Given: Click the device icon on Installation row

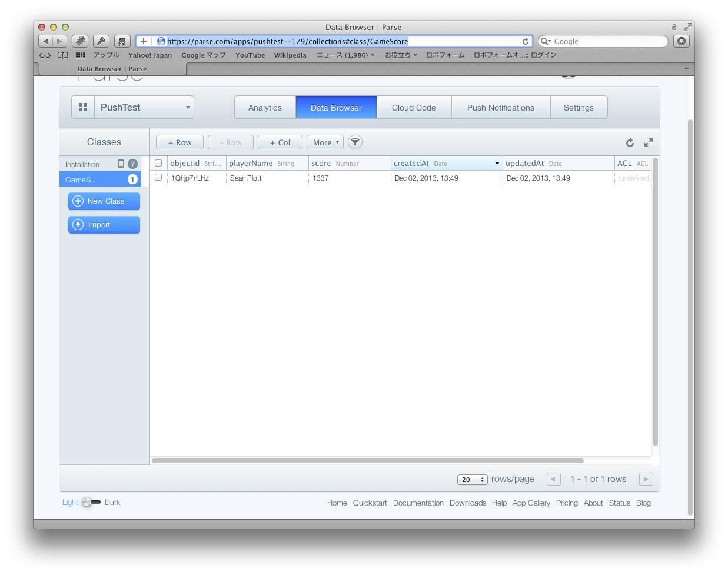Looking at the screenshot, I should tap(121, 164).
